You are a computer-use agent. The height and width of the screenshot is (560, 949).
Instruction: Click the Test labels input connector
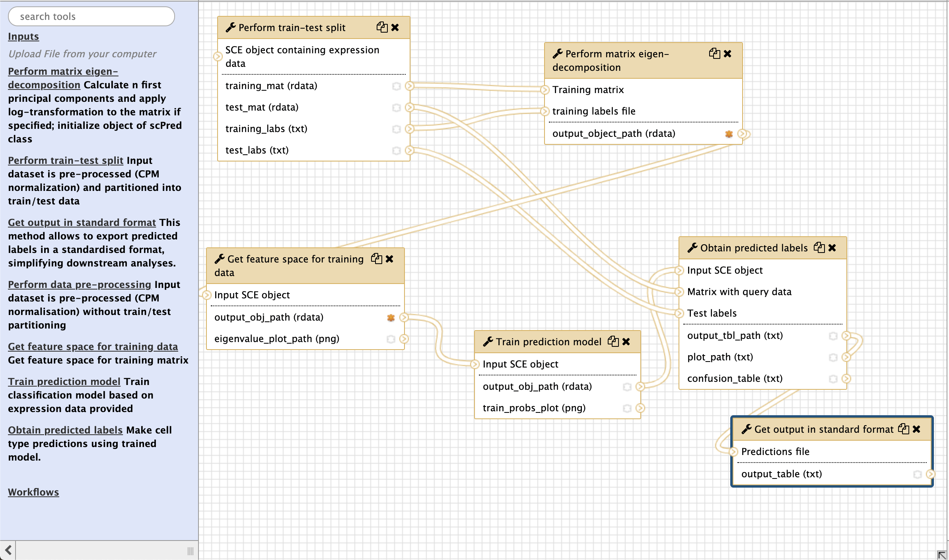point(679,313)
